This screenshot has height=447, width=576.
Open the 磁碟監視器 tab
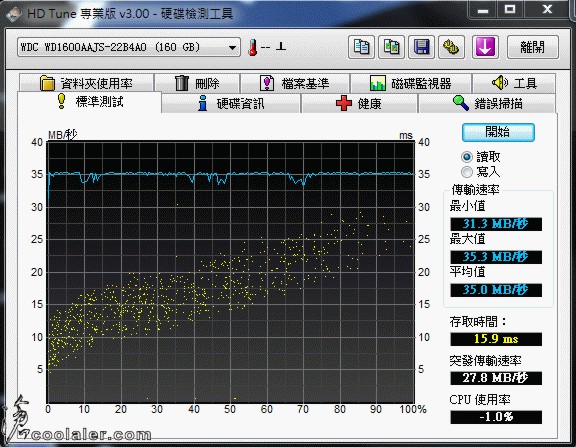[411, 83]
